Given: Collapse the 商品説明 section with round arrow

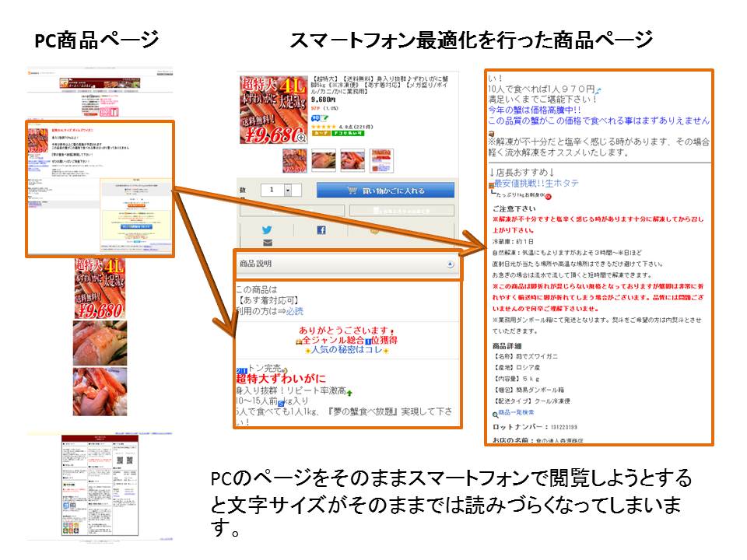Looking at the screenshot, I should pyautogui.click(x=450, y=264).
